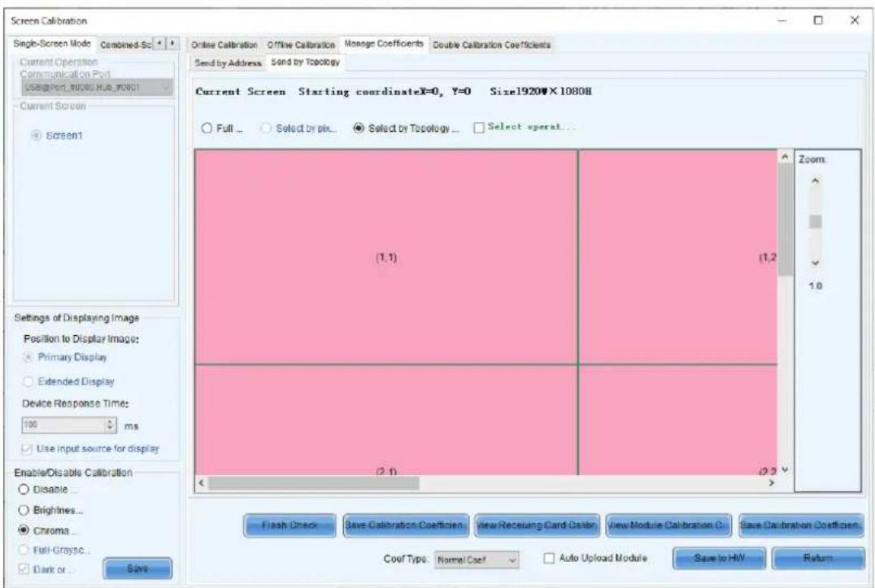This screenshot has height=588, width=875.
Task: Select Full-Grayscale calibration radio option
Action: point(24,550)
